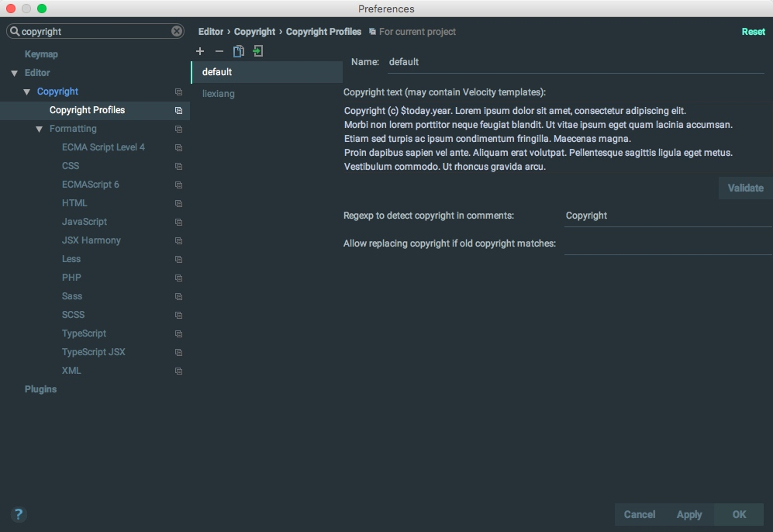
Task: Click the Validate button
Action: [745, 188]
